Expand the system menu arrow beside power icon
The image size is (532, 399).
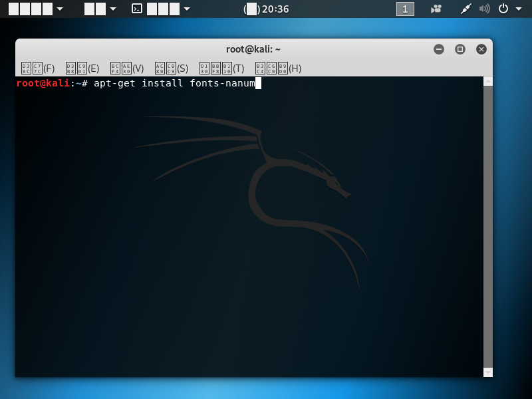click(x=519, y=9)
